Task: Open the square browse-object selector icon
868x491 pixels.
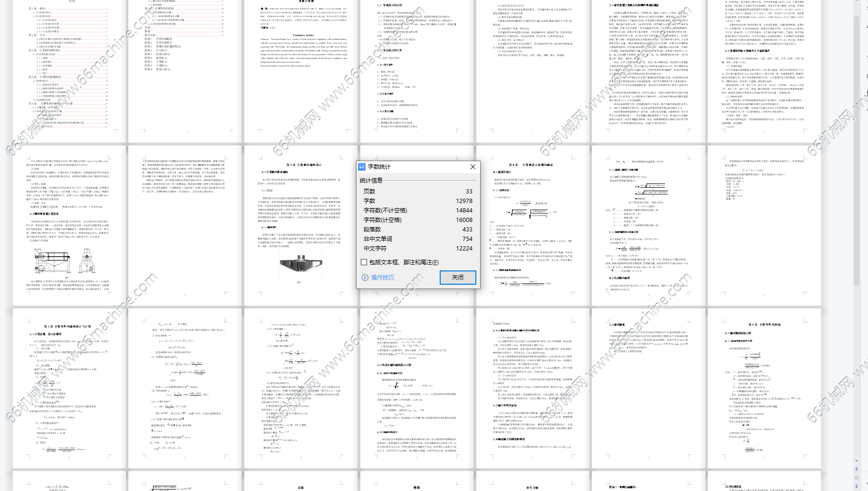Action: [857, 478]
